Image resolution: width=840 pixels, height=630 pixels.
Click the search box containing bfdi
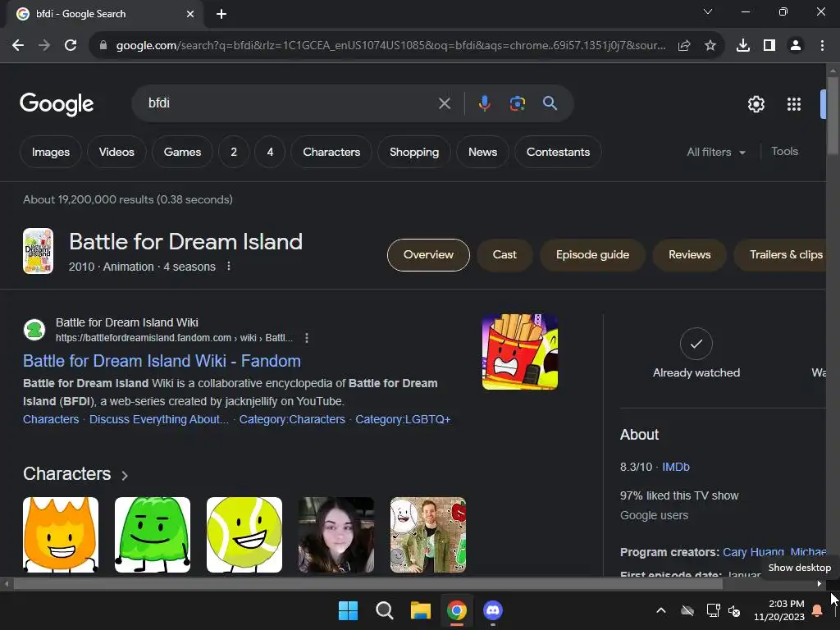[290, 103]
